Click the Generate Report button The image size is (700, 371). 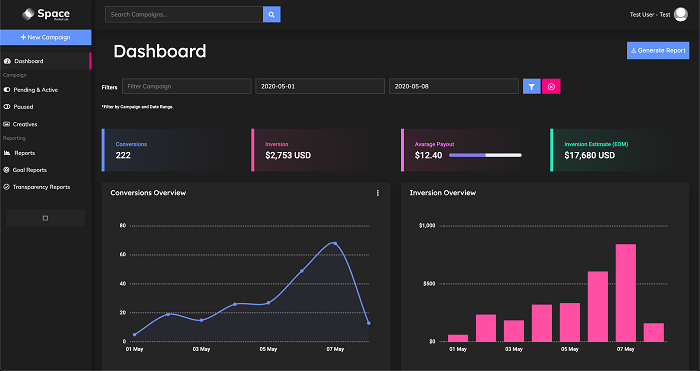658,50
